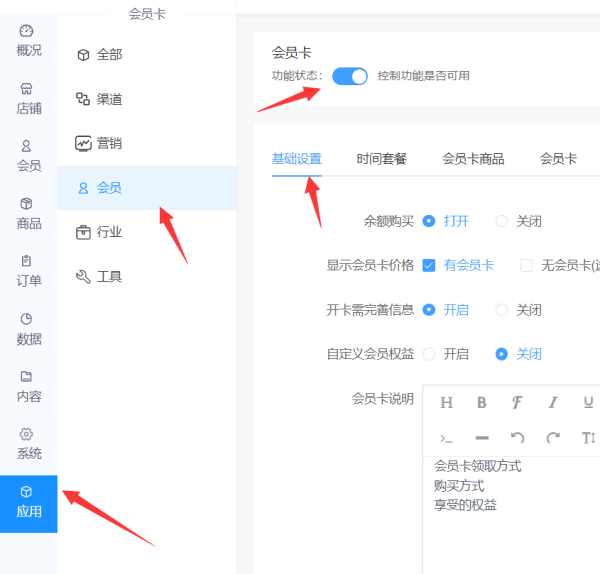The height and width of the screenshot is (574, 600).
Task: Click the text 控制功能是否可用
Action: tap(423, 76)
